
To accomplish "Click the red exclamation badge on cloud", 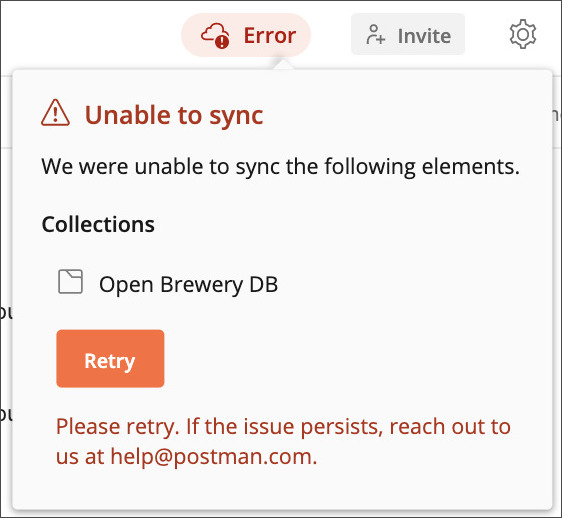I will [222, 41].
